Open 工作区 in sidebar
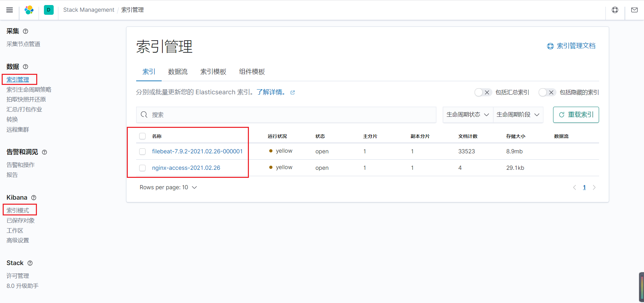Image resolution: width=644 pixels, height=303 pixels. pos(15,231)
